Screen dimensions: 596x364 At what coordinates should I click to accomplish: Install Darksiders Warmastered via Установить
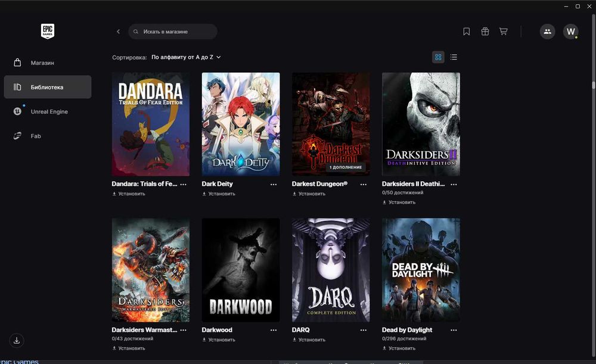(x=129, y=349)
